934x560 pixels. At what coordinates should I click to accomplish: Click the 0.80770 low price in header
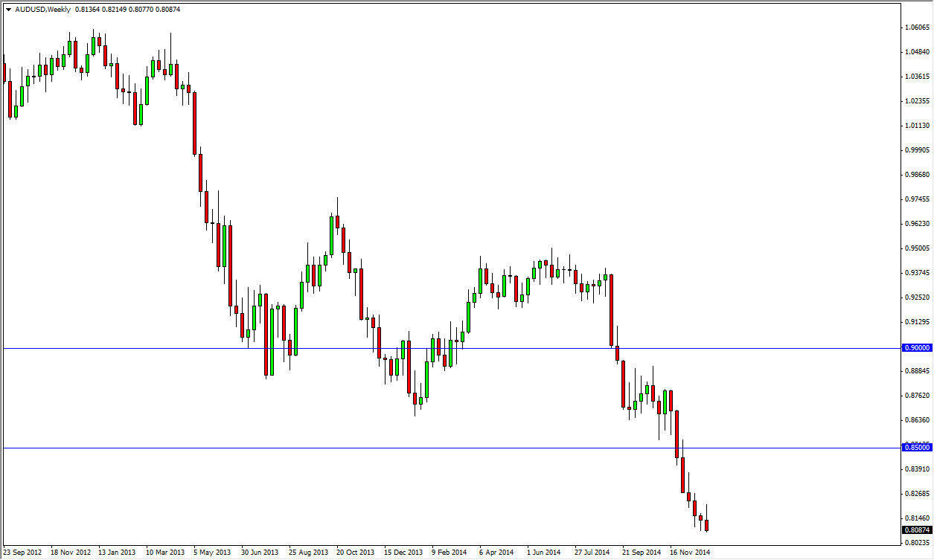point(141,10)
